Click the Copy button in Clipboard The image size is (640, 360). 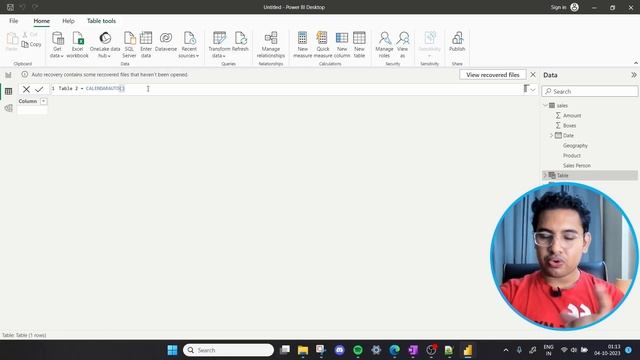click(31, 44)
